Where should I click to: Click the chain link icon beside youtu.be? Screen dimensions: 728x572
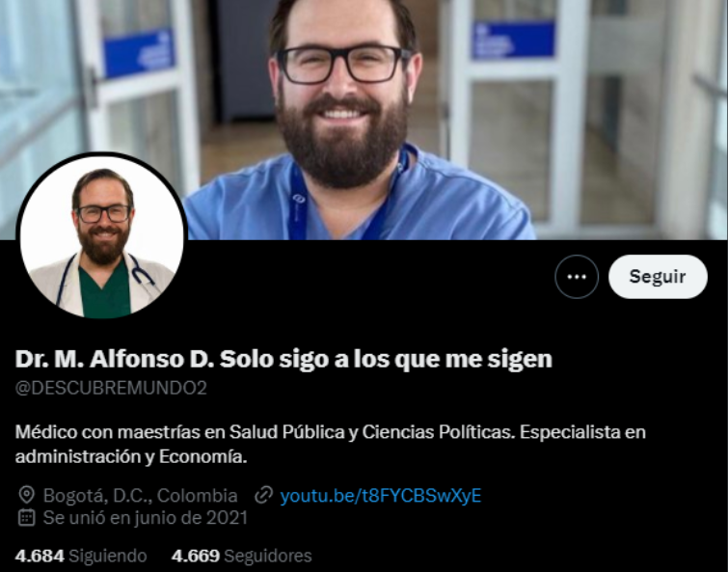(x=263, y=495)
